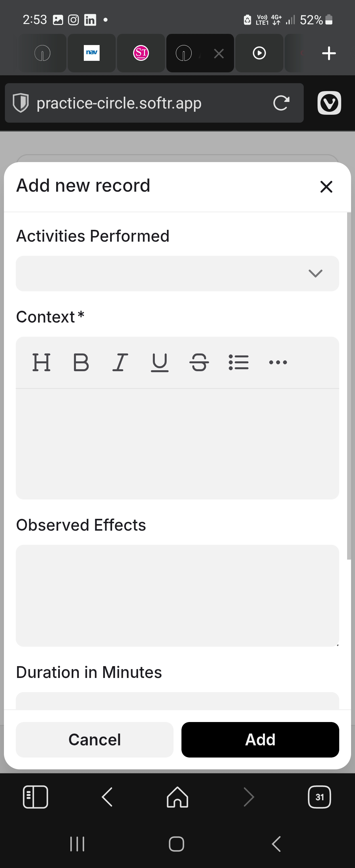
Task: Switch to the pink ST tab
Action: click(x=141, y=53)
